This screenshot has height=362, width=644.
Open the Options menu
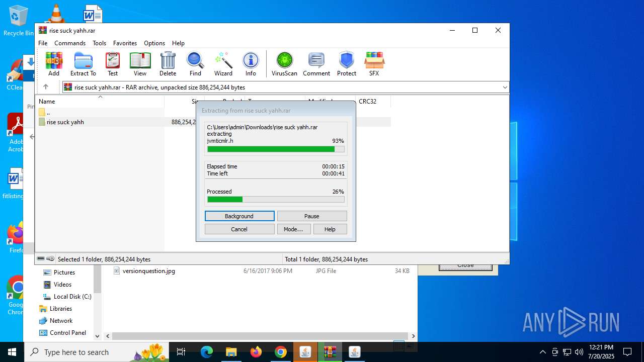(154, 43)
